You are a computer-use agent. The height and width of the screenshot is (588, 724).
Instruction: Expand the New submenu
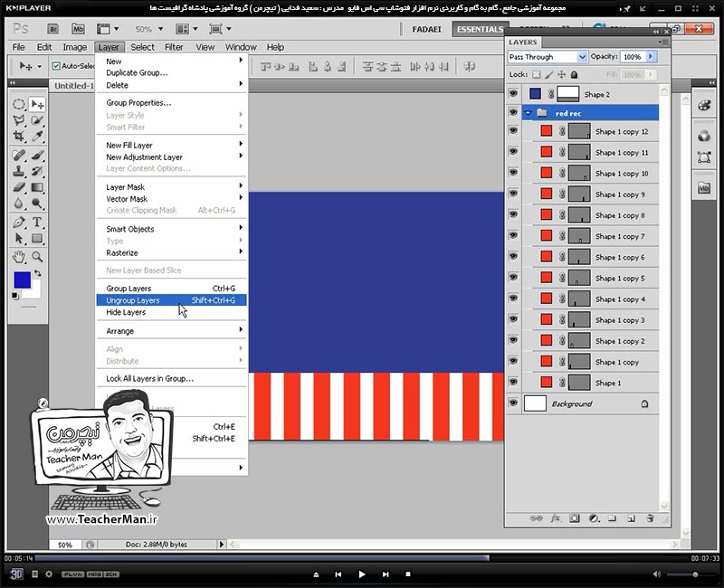point(171,61)
